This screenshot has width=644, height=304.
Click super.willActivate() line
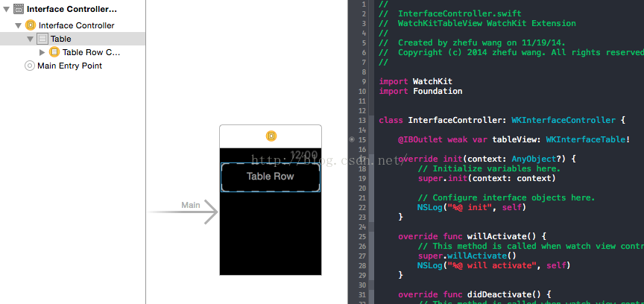[467, 256]
